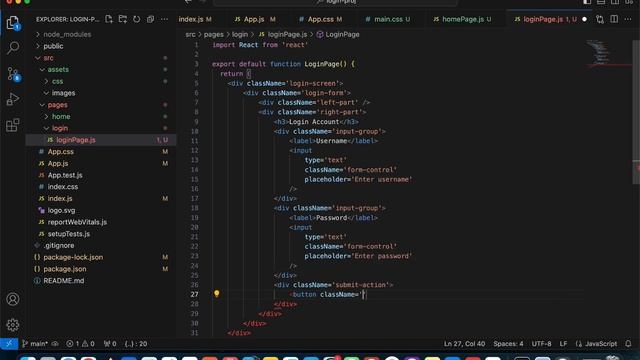Viewport: 640px width, 360px height.
Task: Open Explorer more actions menu
Action: coord(164,19)
